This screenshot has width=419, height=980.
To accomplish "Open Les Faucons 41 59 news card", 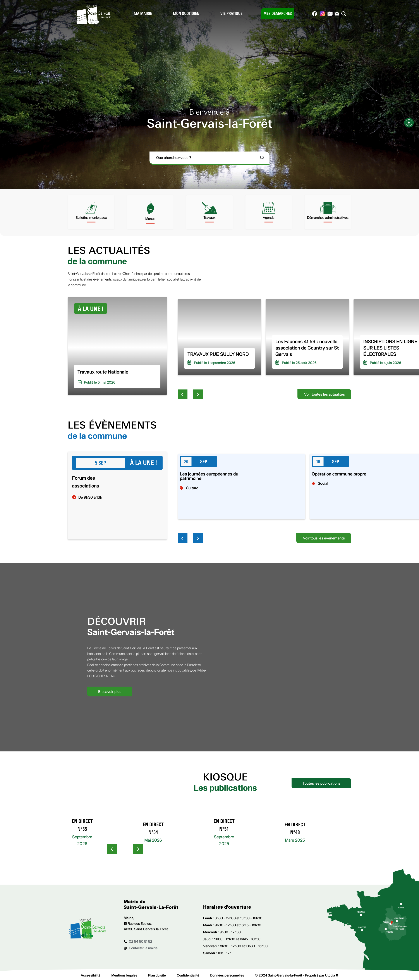I will [x=307, y=337].
